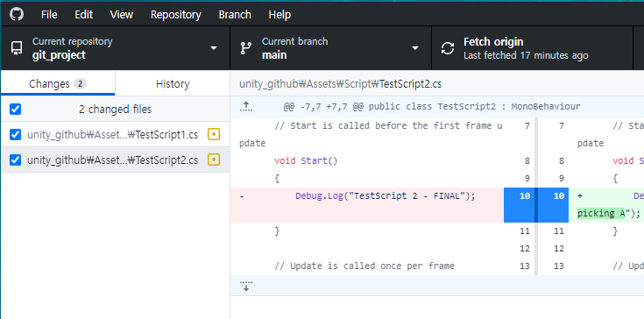Click the modified status icon for TestScript2.cs
Viewport: 644px width, 319px height.
click(214, 159)
